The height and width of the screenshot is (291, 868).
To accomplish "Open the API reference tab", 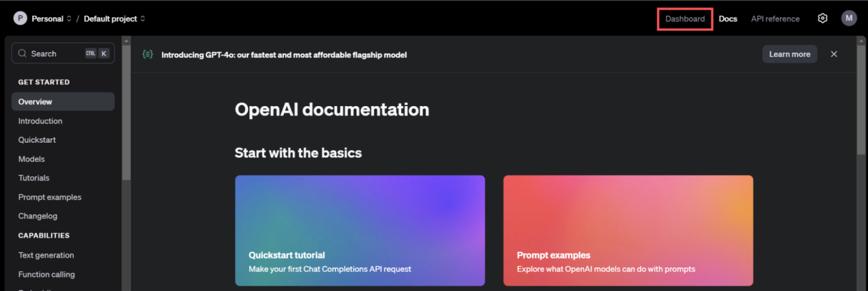I will pos(775,19).
